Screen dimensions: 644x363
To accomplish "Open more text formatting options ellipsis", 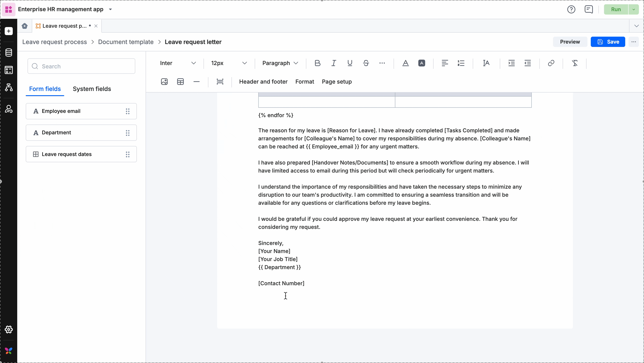I will [x=382, y=63].
